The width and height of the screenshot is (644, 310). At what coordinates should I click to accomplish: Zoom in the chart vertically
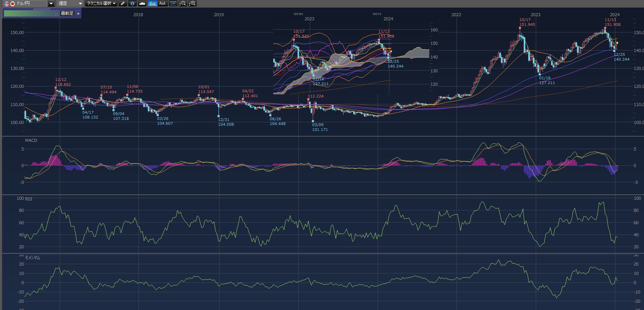(192, 3)
